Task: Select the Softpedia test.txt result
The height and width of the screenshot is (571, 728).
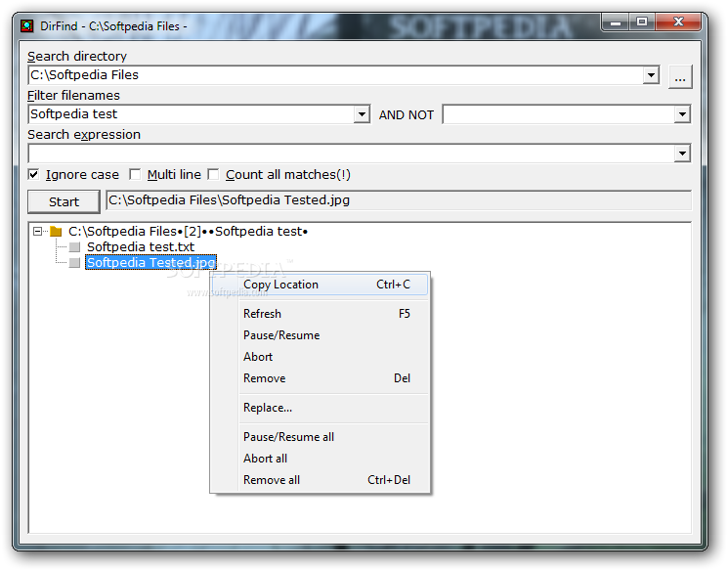Action: [141, 246]
